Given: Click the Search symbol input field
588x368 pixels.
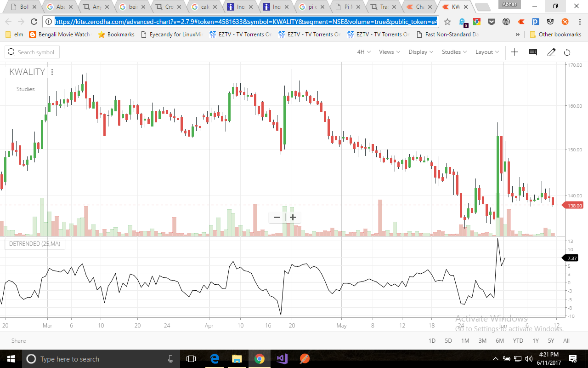Looking at the screenshot, I should click(x=32, y=52).
